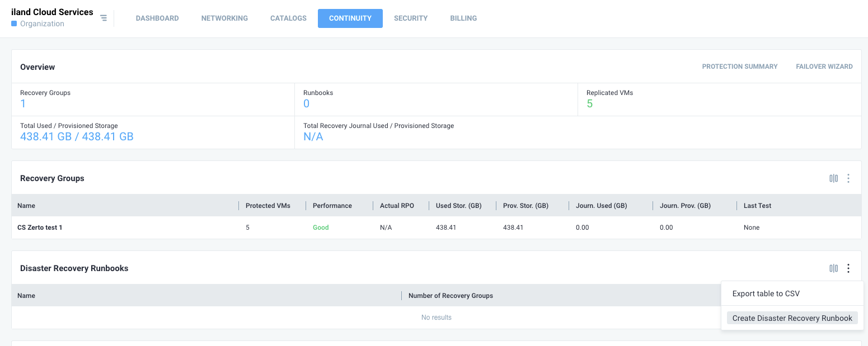
Task: Open the Networking tab
Action: [x=224, y=18]
